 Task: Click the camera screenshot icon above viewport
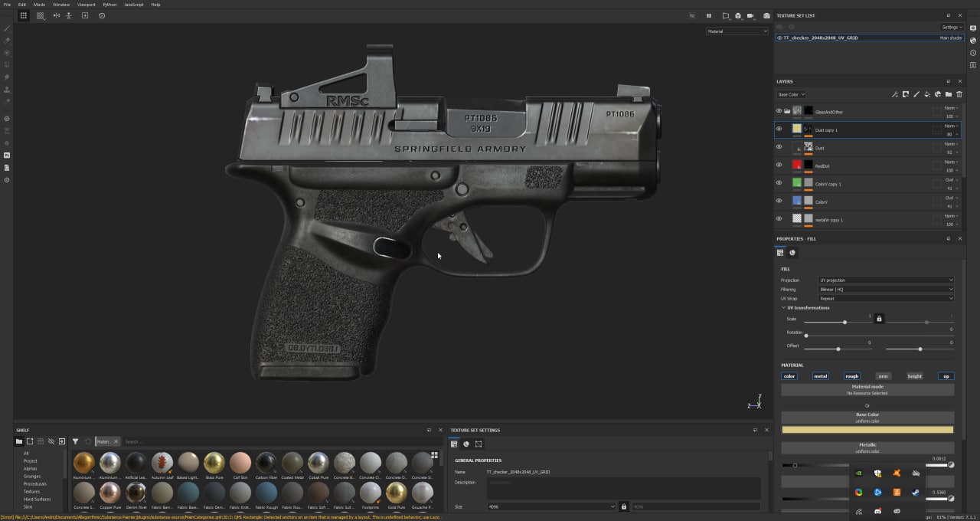(x=766, y=15)
